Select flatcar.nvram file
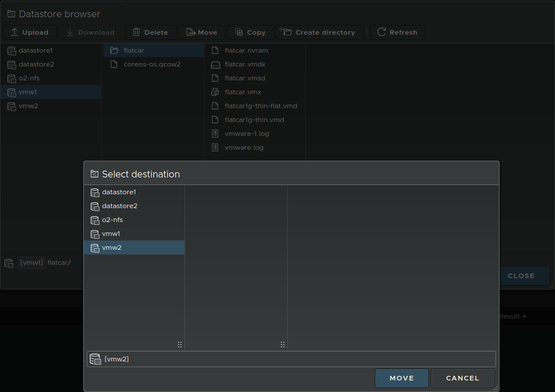 coord(255,50)
